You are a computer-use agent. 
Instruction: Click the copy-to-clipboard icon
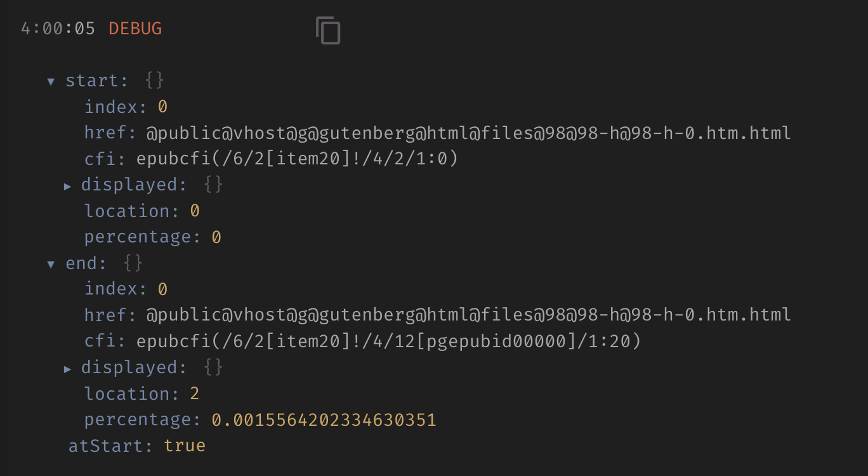point(328,29)
